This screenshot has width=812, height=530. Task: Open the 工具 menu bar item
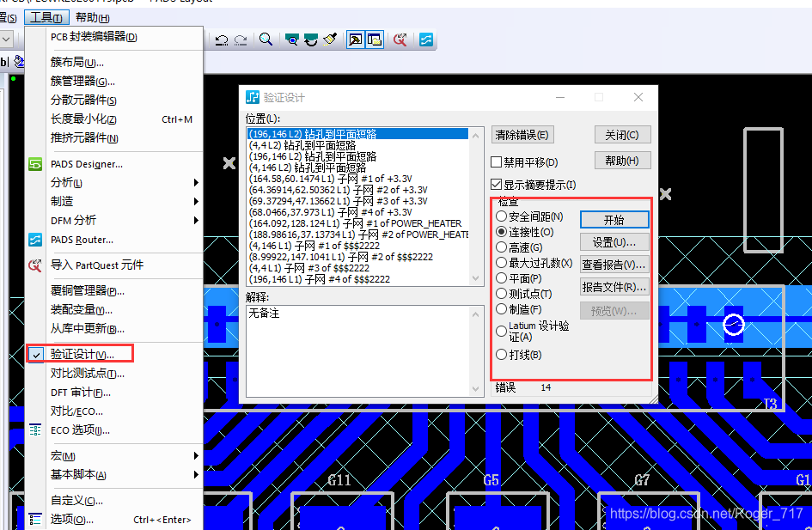46,17
